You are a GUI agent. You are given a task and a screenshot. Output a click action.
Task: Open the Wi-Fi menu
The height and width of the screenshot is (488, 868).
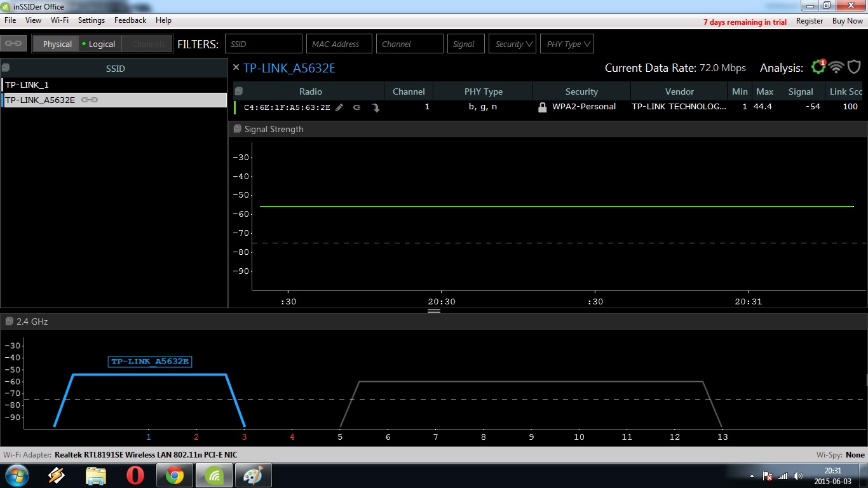(60, 20)
